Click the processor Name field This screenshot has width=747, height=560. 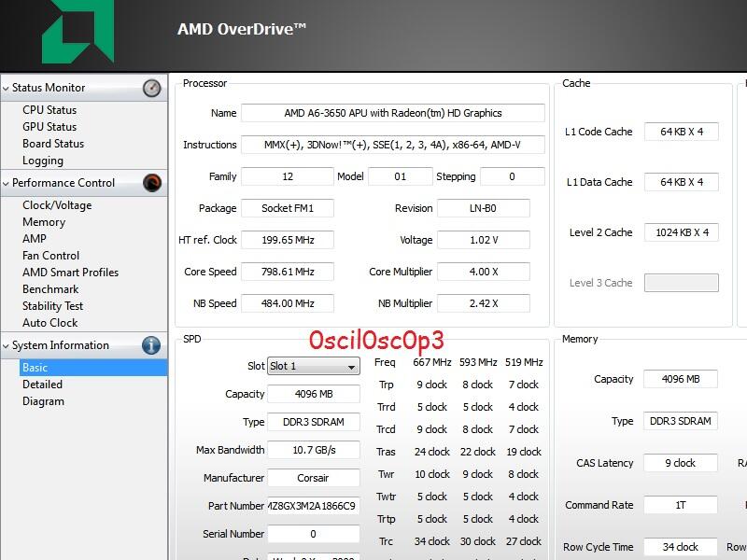(393, 113)
